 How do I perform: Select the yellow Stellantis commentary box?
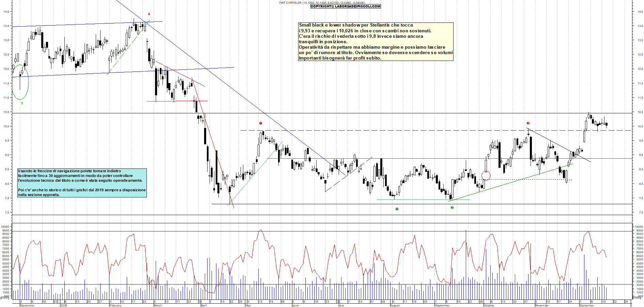tap(375, 42)
